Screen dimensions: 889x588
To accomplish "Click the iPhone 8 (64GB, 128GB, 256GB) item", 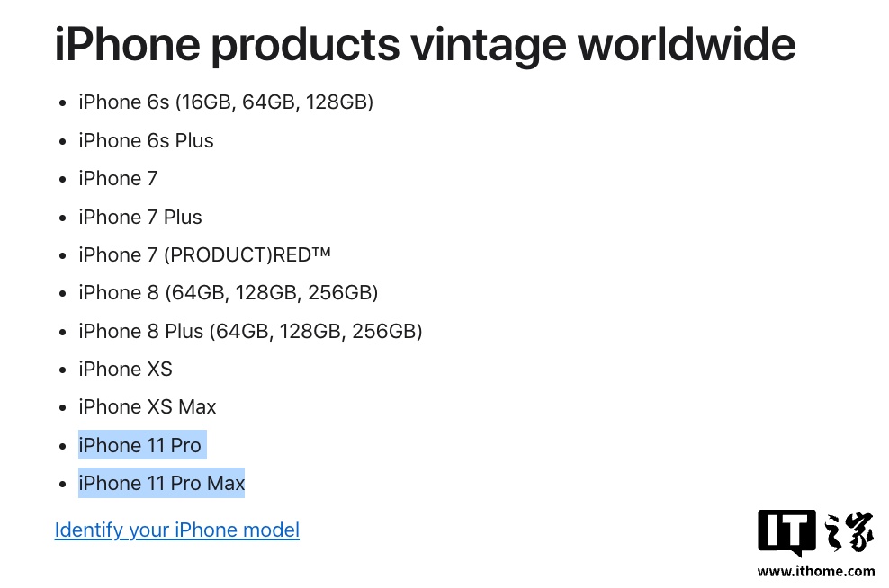I will pos(228,293).
